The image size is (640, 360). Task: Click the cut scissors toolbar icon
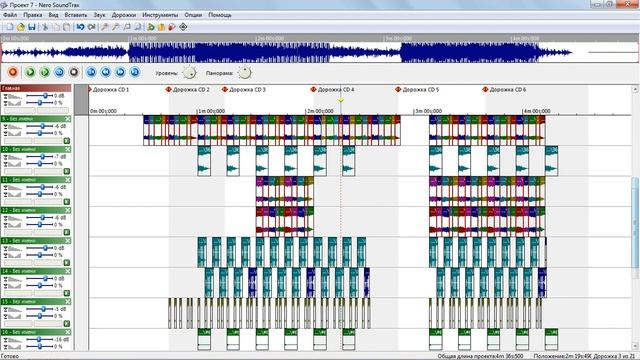tap(45, 27)
